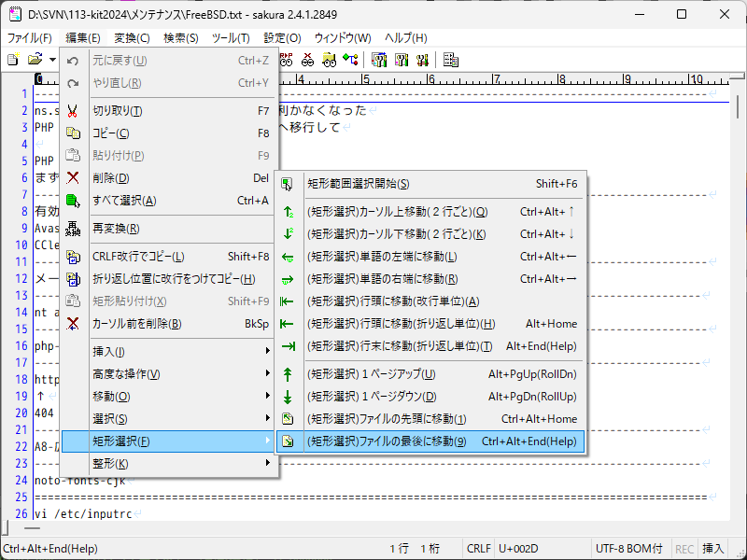Toggle 挿入 insert mode in status bar

click(x=712, y=549)
